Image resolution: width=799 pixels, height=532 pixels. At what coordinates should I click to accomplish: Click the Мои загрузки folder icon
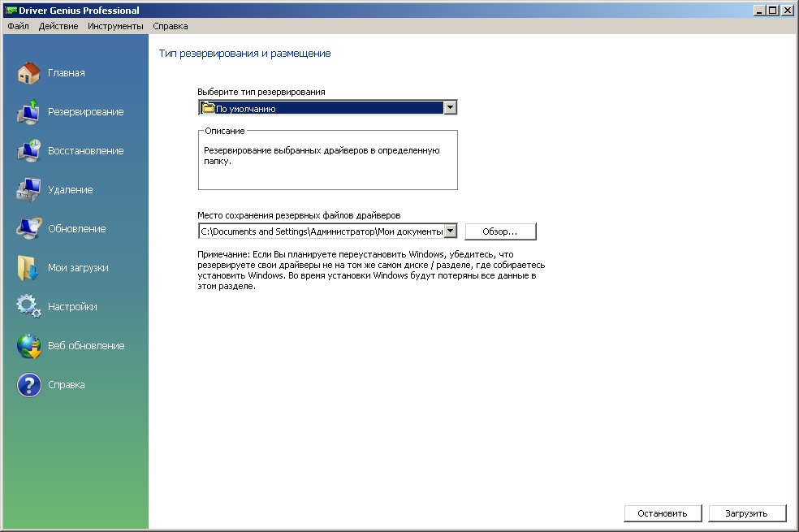pos(28,268)
